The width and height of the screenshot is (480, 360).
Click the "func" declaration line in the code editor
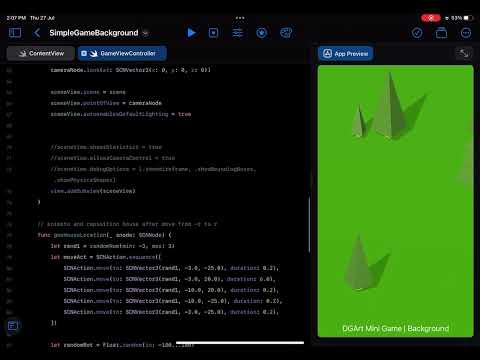[104, 235]
